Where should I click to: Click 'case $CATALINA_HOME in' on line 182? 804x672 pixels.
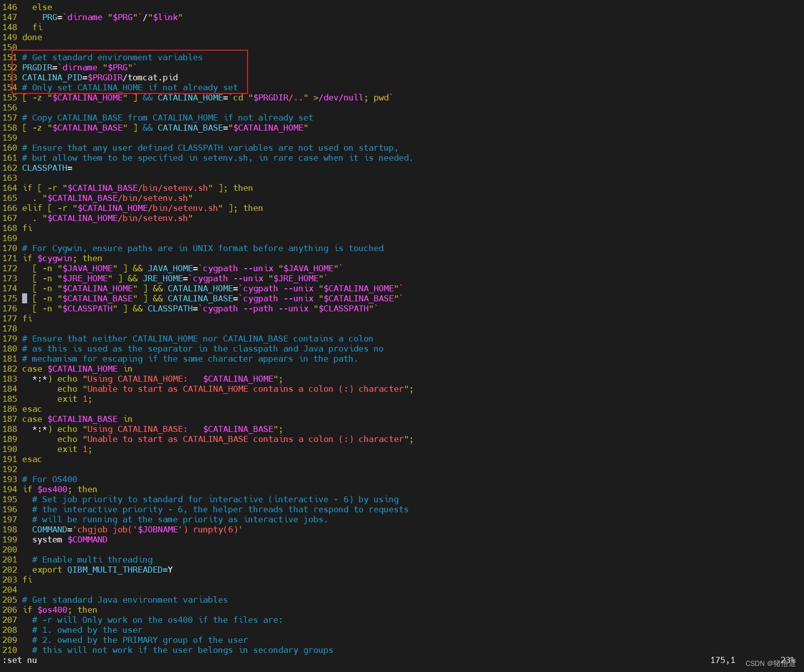pos(77,369)
